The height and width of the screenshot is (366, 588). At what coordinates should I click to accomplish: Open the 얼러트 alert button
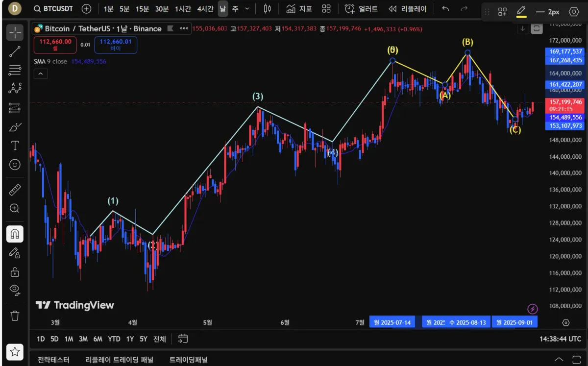point(362,9)
